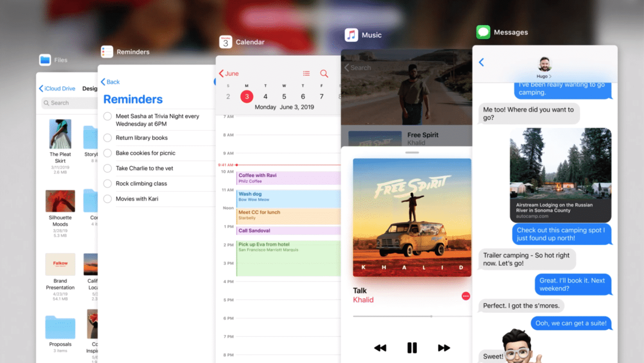Tap the Perfect. I got the s'mores message
This screenshot has width=644, height=363.
click(521, 306)
